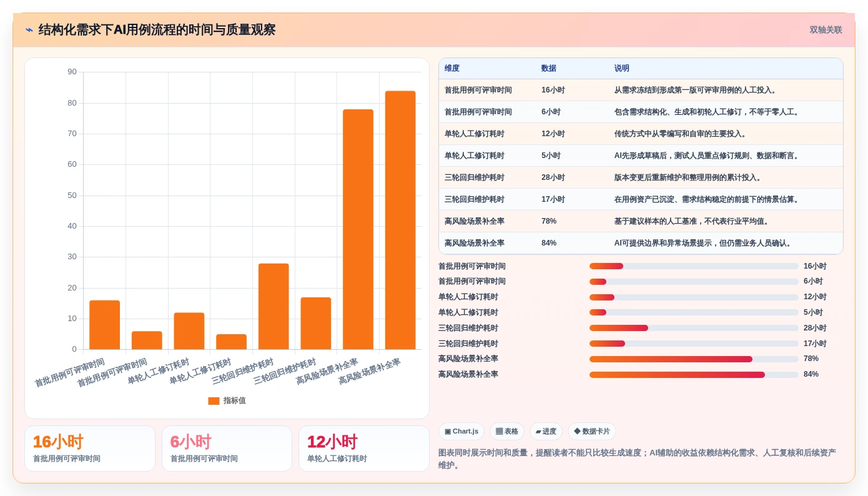Viewport: 868px width, 496px height.
Task: Click the 6小时 cell in the table
Action: click(x=551, y=112)
